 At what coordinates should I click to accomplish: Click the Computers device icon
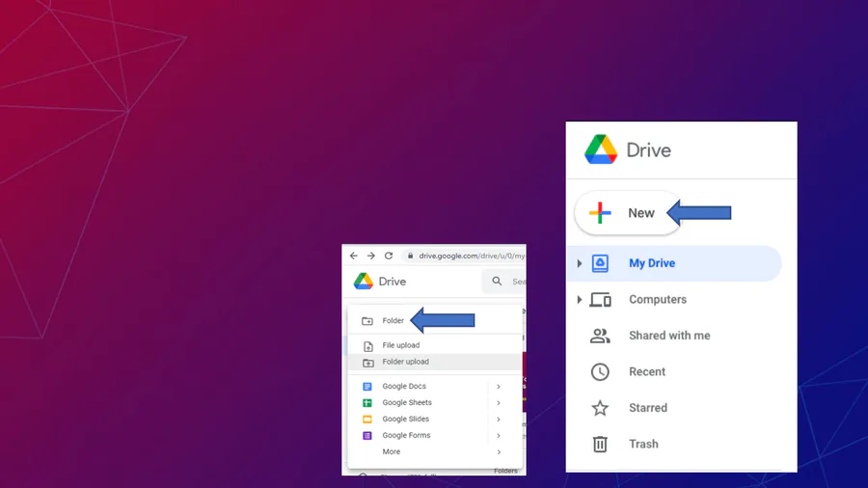click(x=600, y=300)
